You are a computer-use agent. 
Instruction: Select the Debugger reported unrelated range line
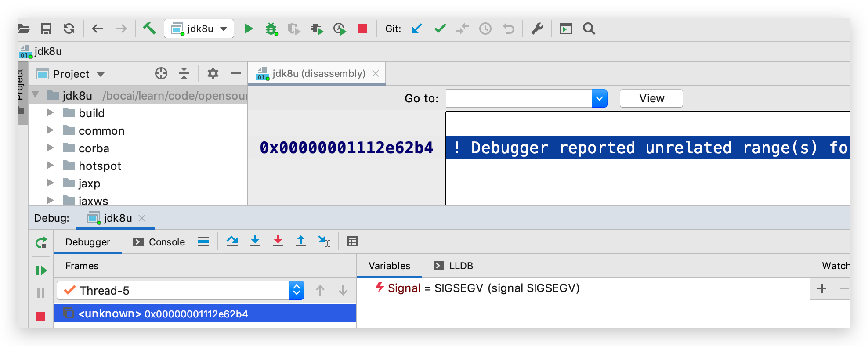click(648, 148)
